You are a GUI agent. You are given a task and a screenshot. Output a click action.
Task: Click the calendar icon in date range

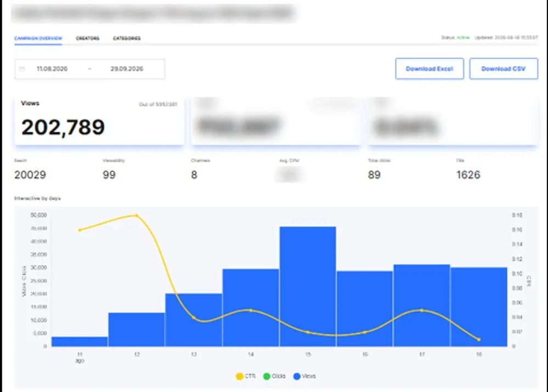tap(22, 69)
